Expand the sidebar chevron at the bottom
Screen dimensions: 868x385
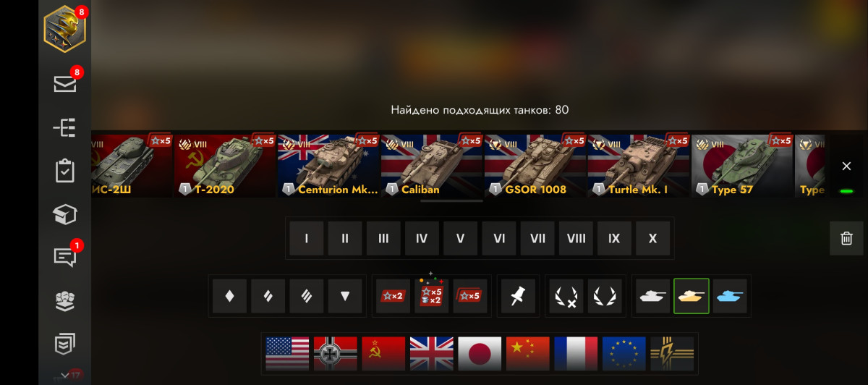pyautogui.click(x=65, y=375)
